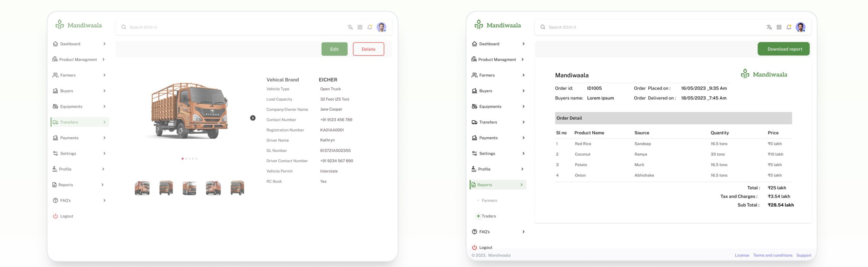Image resolution: width=868 pixels, height=267 pixels.
Task: Open the License link in the footer
Action: click(x=742, y=255)
